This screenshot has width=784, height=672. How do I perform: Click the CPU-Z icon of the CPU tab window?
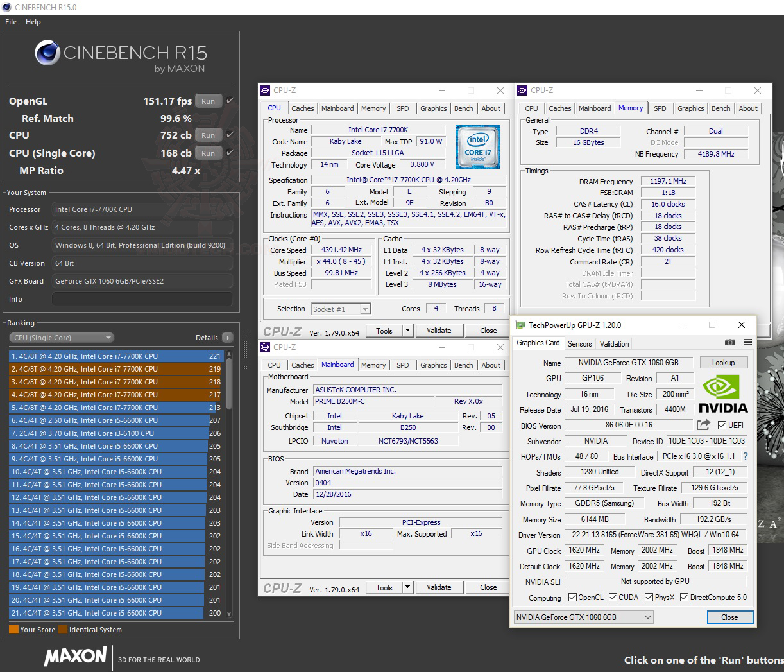[x=266, y=90]
